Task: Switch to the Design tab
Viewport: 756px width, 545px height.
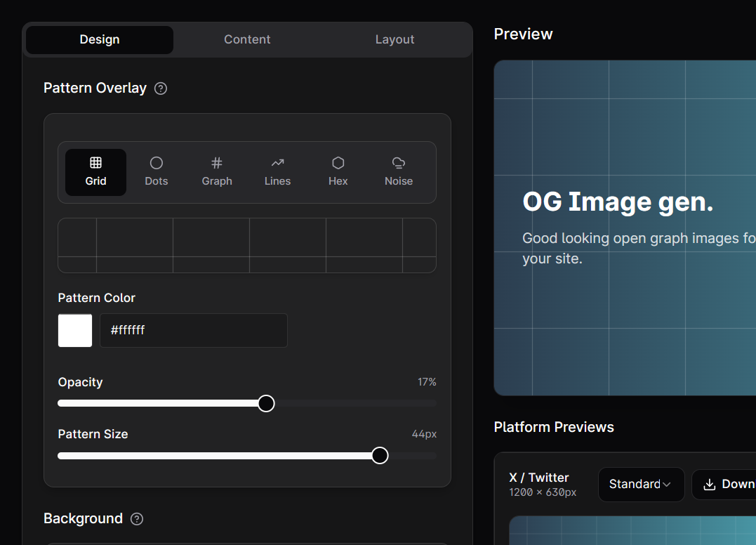Action: (x=100, y=39)
